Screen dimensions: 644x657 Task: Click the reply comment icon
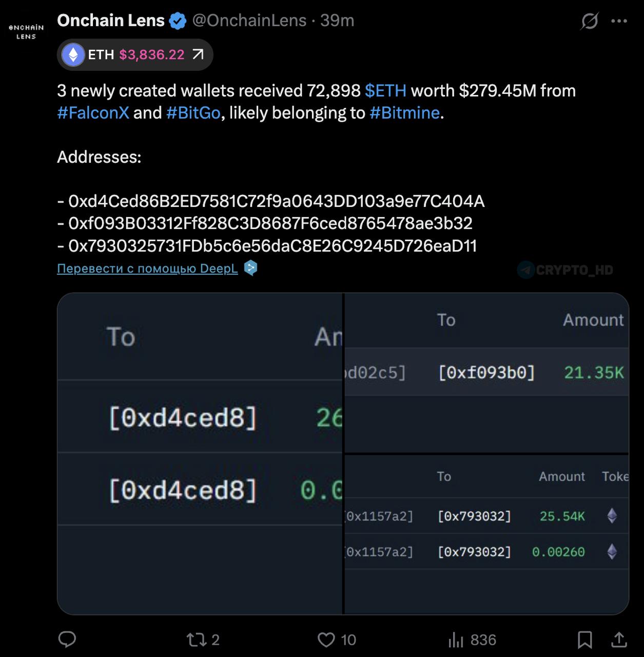67,640
